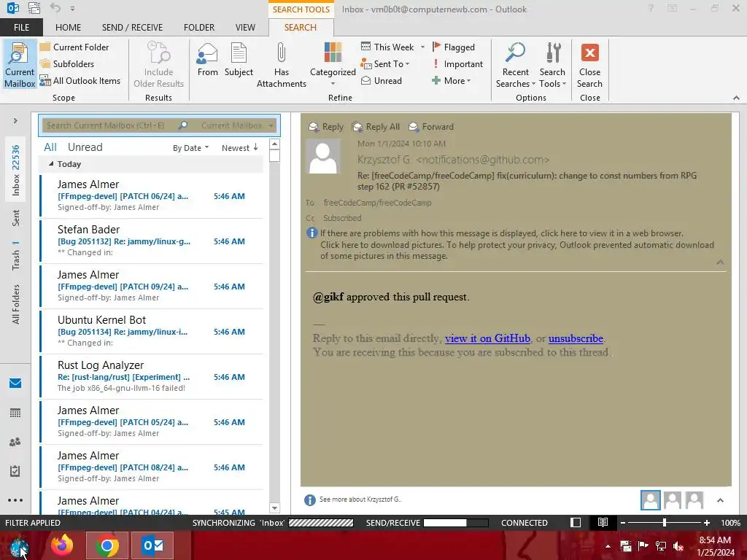Open Ubuntu Kernel Bot email
747x560 pixels.
pyautogui.click(x=152, y=332)
